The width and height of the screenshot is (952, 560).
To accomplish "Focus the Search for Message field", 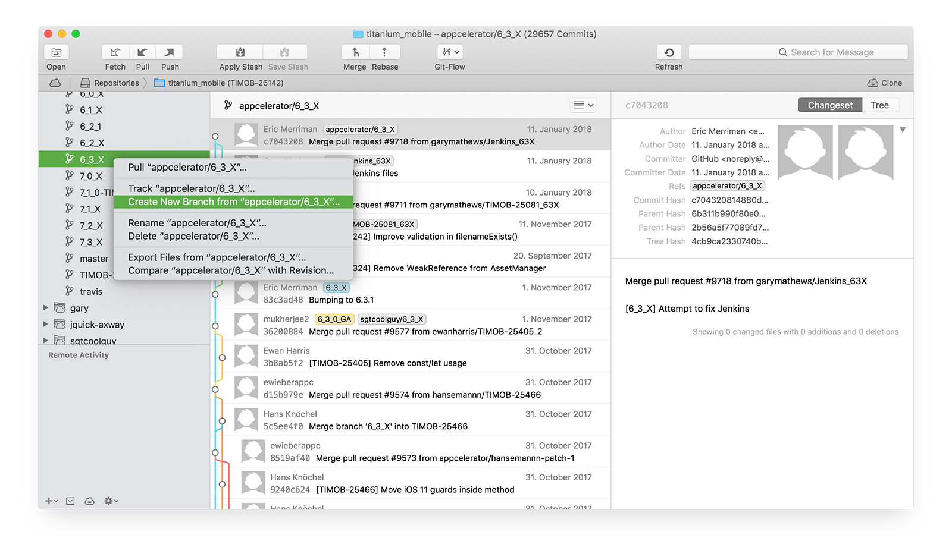I will pos(798,52).
